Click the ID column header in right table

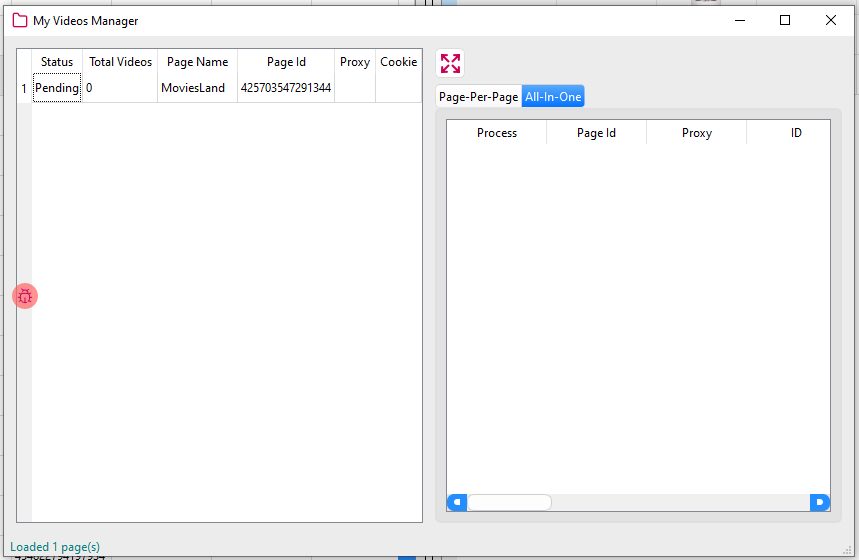coord(796,133)
